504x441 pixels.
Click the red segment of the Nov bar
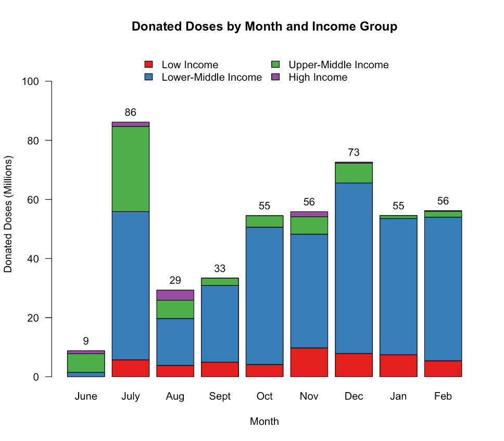(309, 362)
